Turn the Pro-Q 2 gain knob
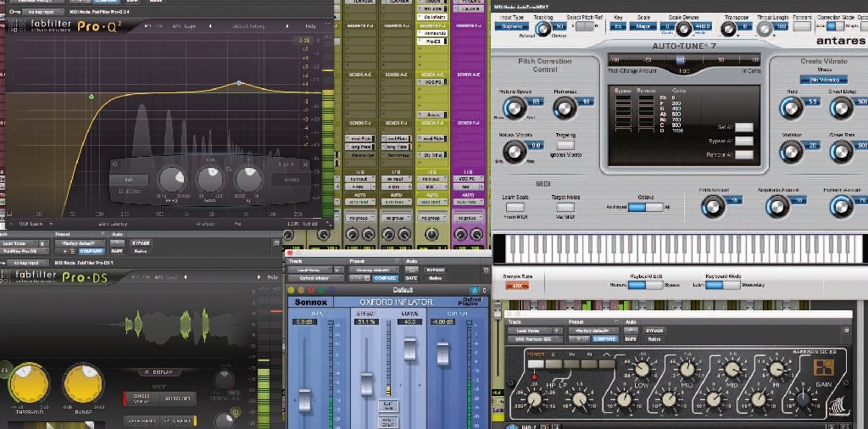 click(x=210, y=180)
